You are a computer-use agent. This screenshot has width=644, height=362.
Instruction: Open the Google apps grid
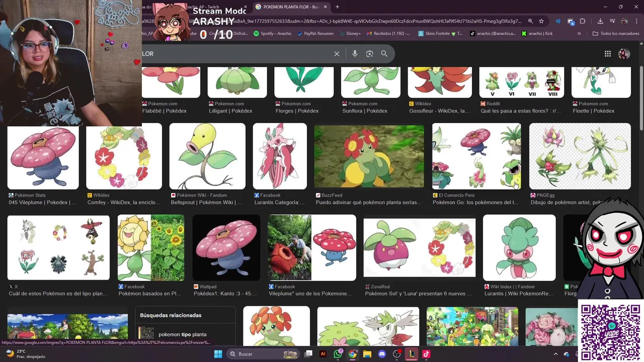click(608, 54)
